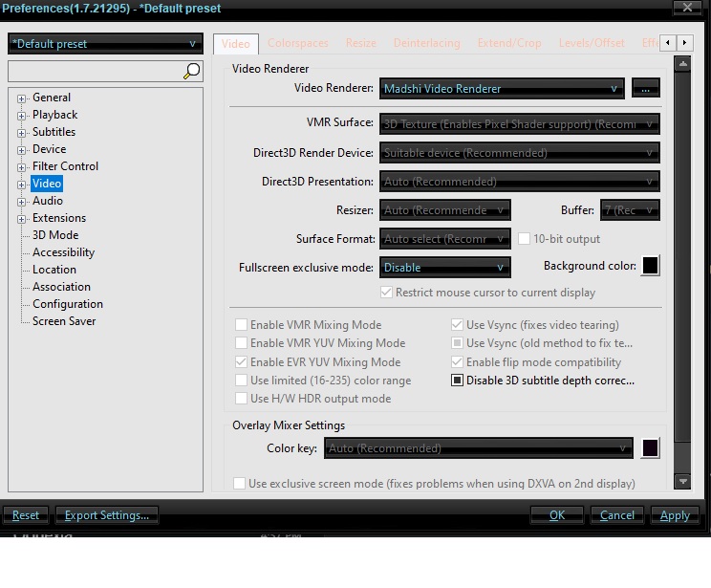Click the Apply button
The width and height of the screenshot is (711, 588).
675,515
